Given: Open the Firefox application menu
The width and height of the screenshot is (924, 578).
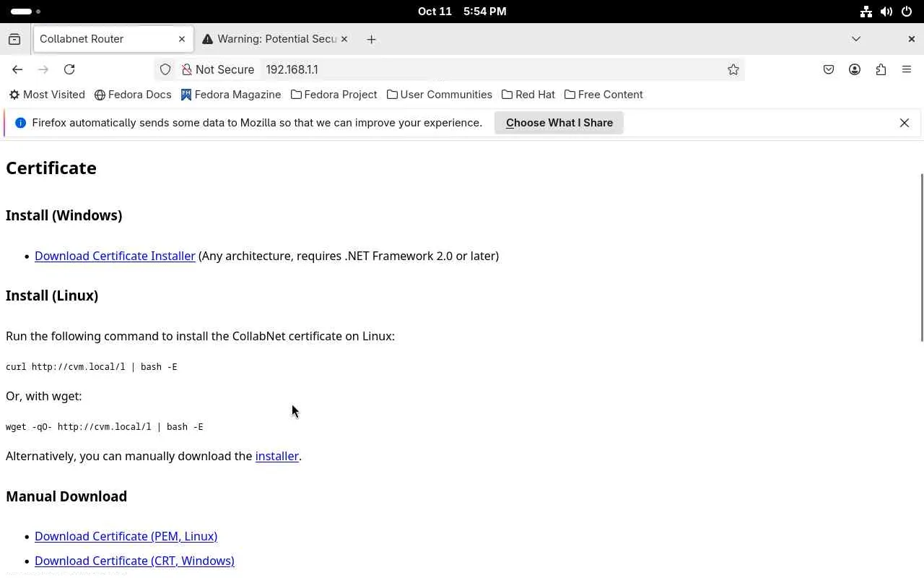Looking at the screenshot, I should tap(907, 69).
